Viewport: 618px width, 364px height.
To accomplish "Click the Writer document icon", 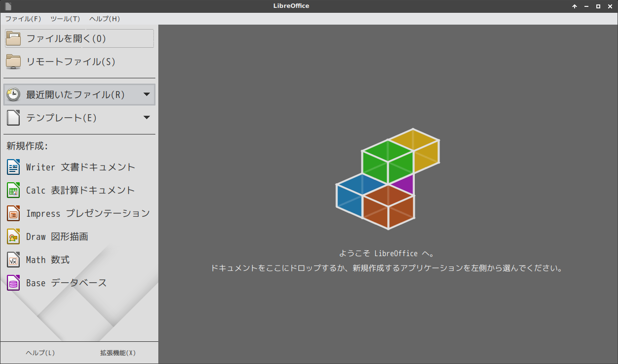I will click(13, 167).
